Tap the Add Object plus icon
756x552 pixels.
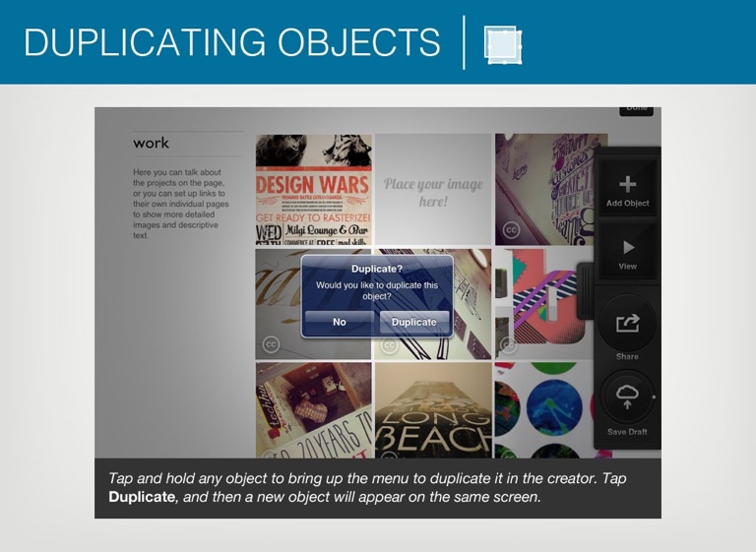[627, 185]
